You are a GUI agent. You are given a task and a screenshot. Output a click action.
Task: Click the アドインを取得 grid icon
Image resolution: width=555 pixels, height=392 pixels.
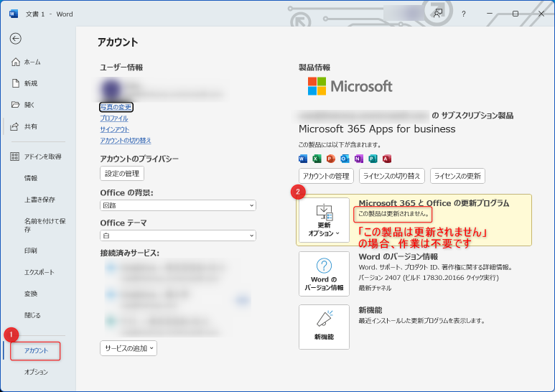tap(14, 157)
